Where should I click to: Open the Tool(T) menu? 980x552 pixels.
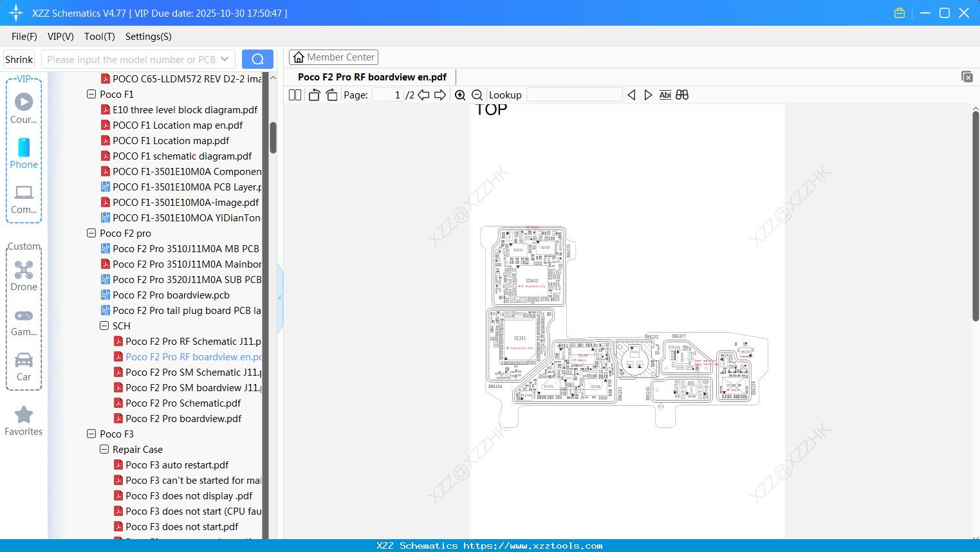(99, 37)
